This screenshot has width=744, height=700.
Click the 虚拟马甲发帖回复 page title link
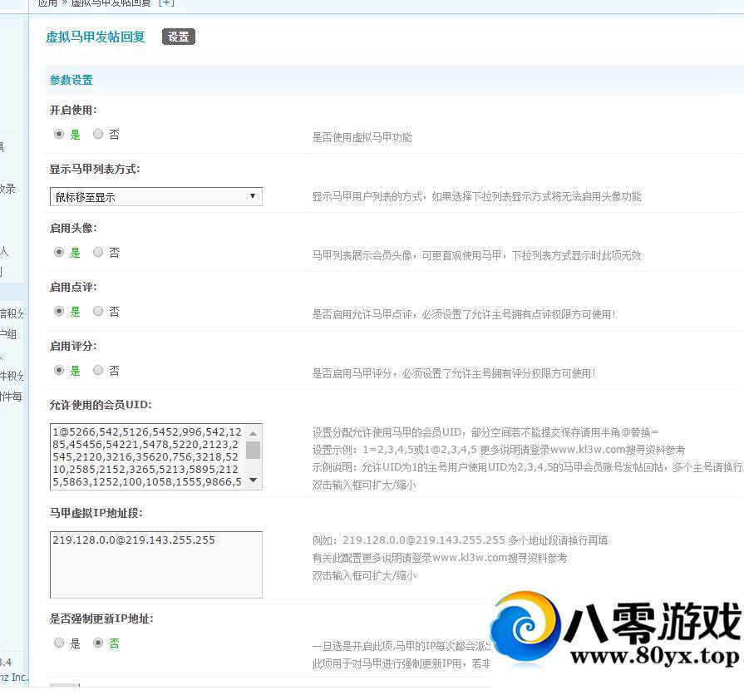pos(96,37)
